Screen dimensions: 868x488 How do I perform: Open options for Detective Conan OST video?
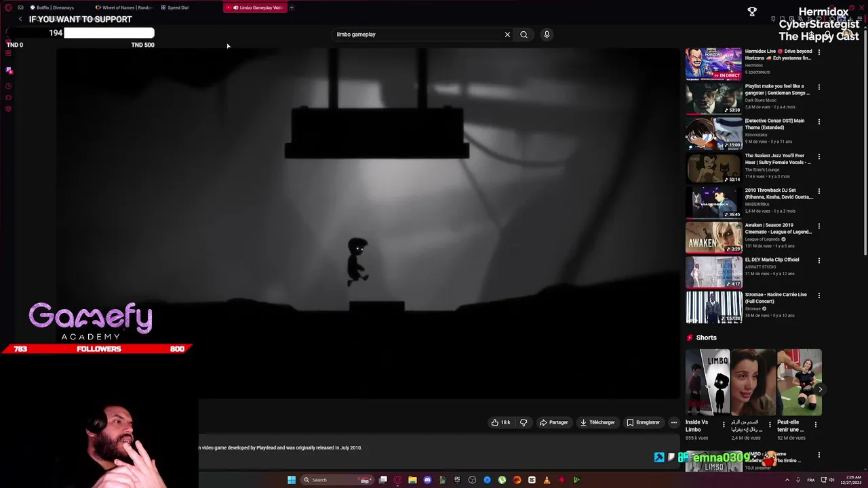coord(818,122)
